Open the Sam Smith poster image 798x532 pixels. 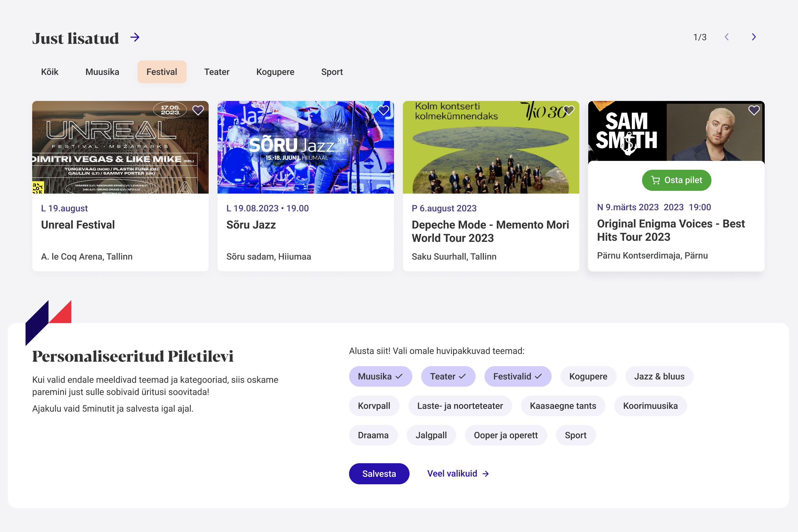click(x=676, y=131)
